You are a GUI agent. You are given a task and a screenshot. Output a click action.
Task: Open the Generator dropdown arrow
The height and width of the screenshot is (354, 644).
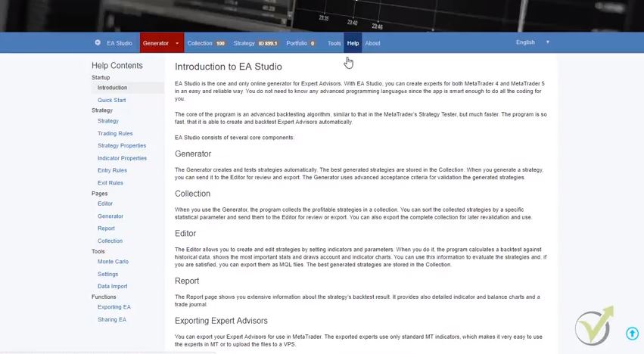pyautogui.click(x=177, y=43)
